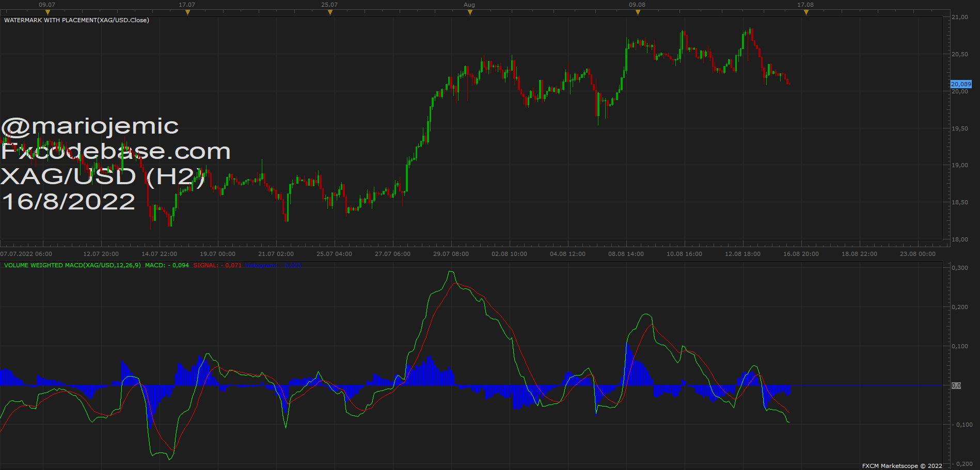
Task: Click the 04.08 12:00 time axis label
Action: pos(567,254)
